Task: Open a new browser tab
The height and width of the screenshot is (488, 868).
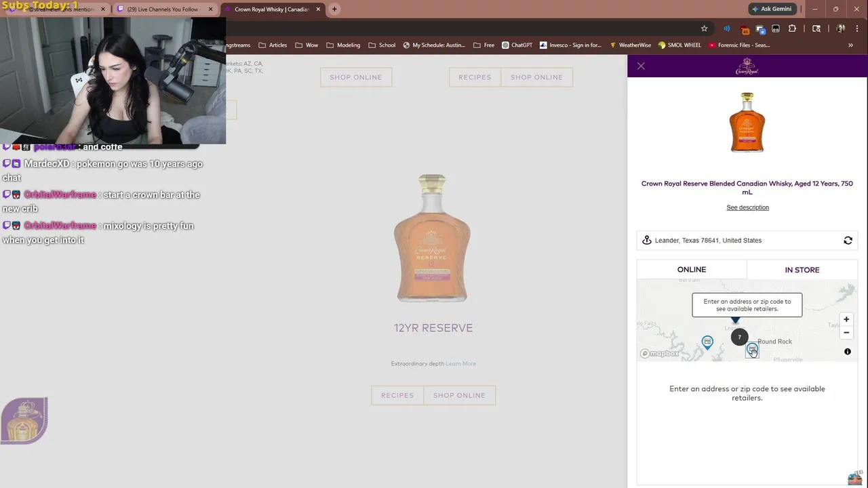Action: click(x=334, y=9)
